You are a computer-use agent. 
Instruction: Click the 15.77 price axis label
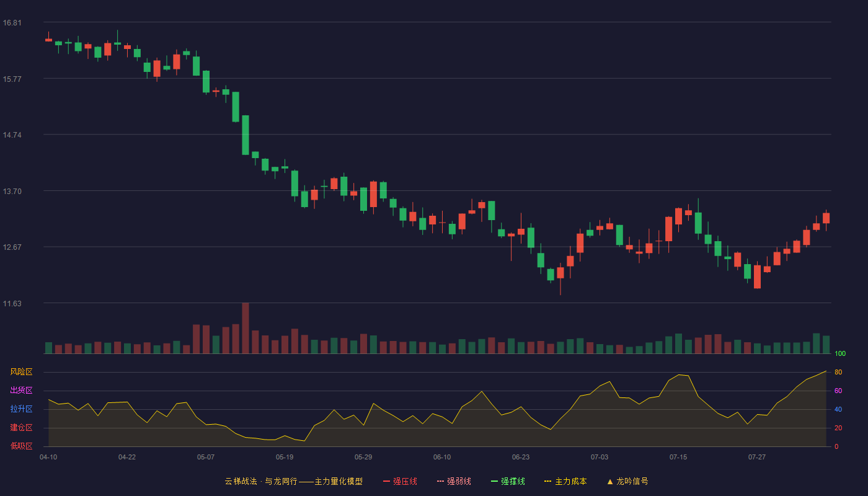point(12,79)
